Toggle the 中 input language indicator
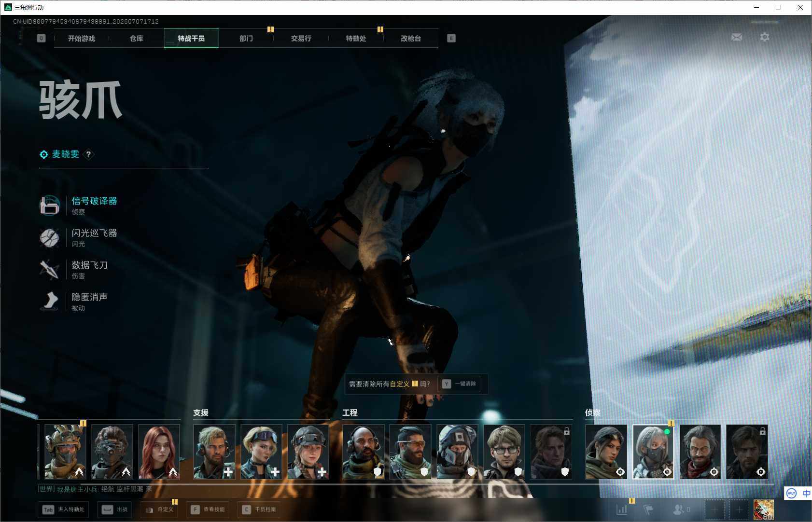Screen dimensions: 812x522 click(x=806, y=493)
